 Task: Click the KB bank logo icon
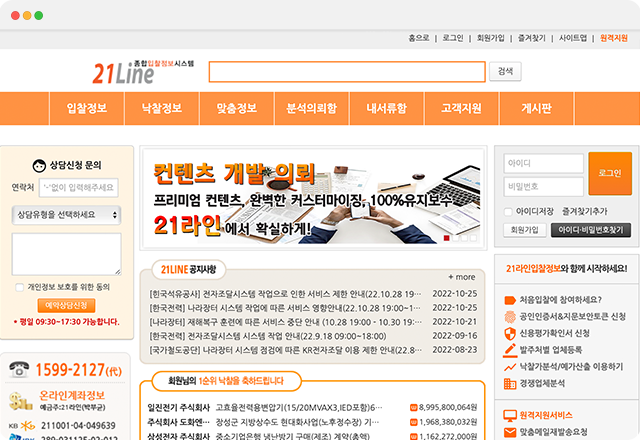(22, 426)
